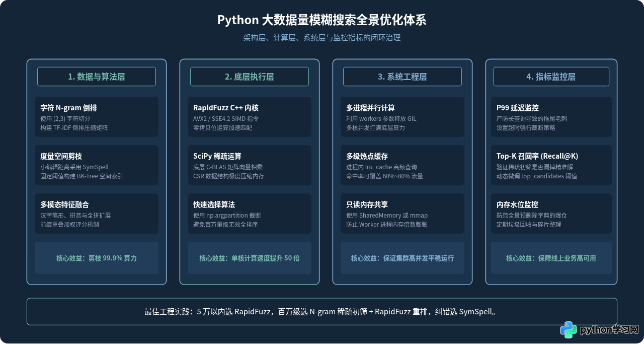
Task: Click the line 避免百万量级无效全排序
Action: click(225, 225)
